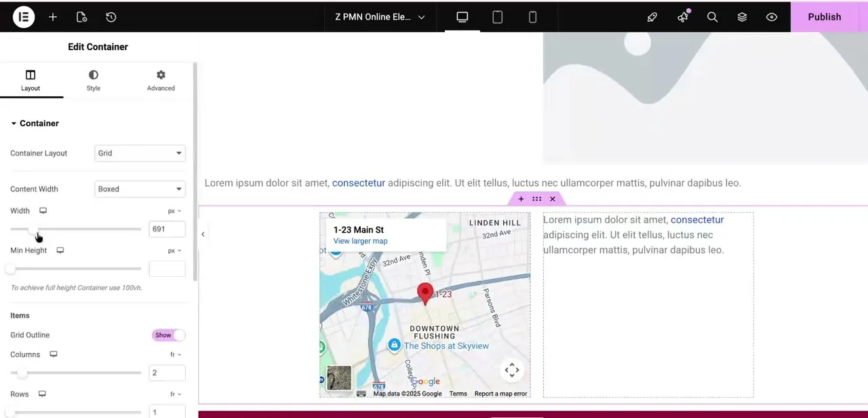Screen dimensions: 868x418
Task: Click Report a map error link
Action: 500,394
